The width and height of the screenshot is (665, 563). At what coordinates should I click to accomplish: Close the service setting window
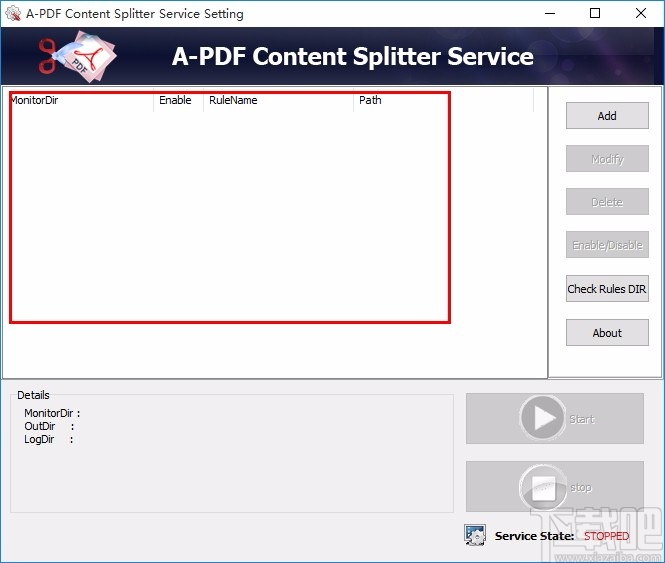coord(641,14)
